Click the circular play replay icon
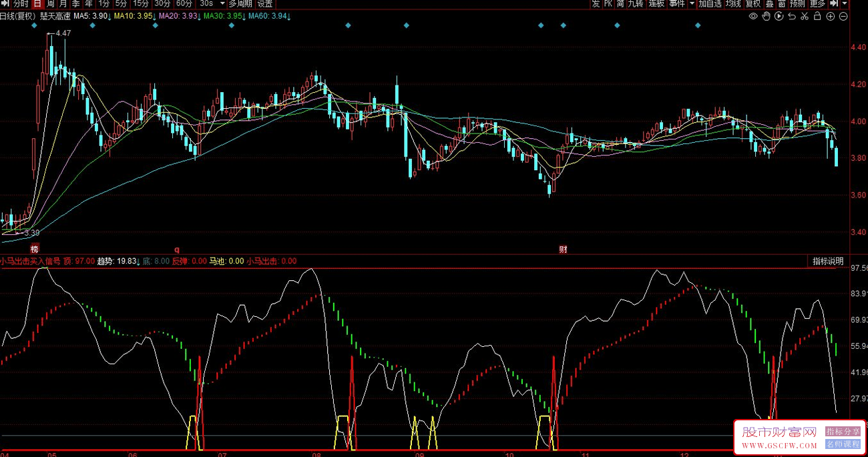Image resolution: width=868 pixels, height=457 pixels. (779, 16)
